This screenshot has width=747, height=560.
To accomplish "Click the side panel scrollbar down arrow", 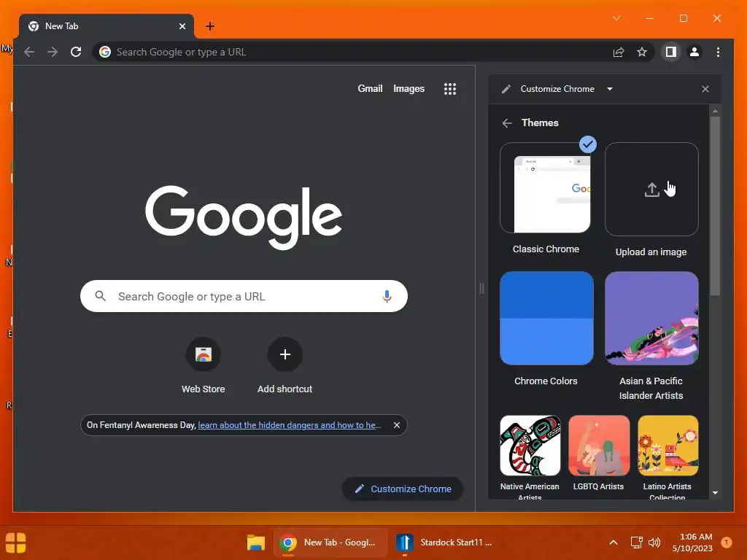I will tap(715, 493).
